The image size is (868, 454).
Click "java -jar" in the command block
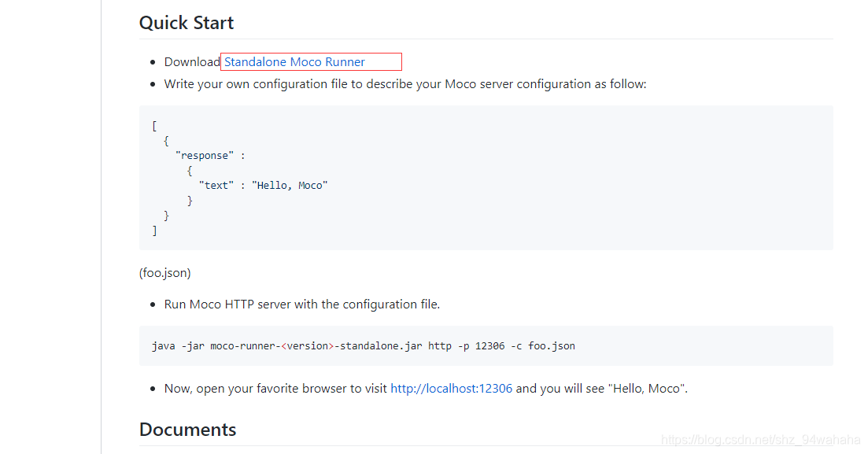178,345
